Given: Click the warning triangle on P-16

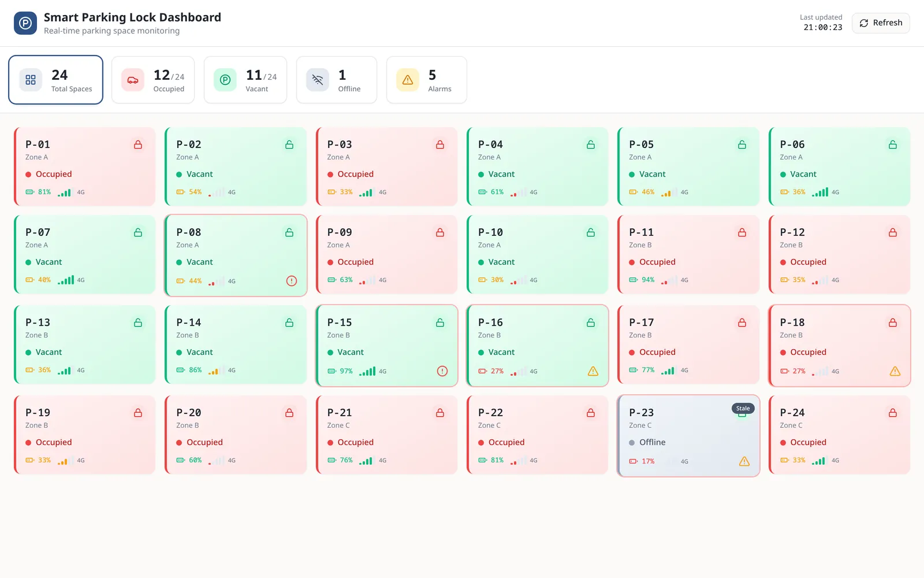Looking at the screenshot, I should pyautogui.click(x=593, y=371).
